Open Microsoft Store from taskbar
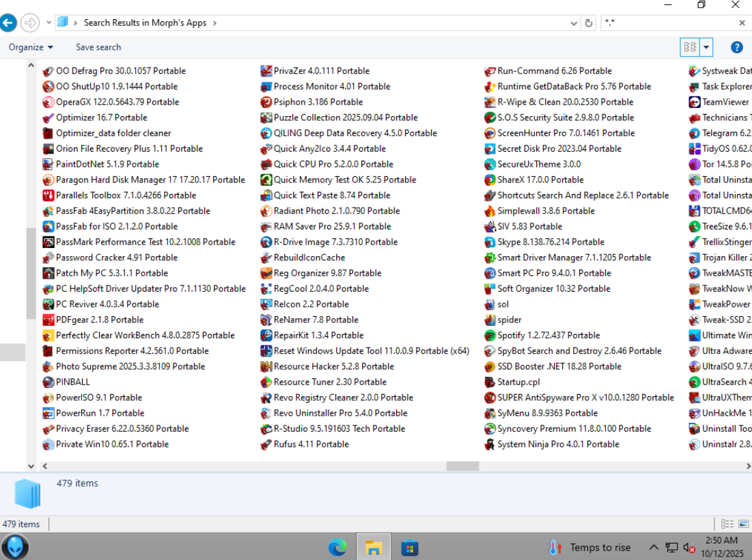 [x=410, y=548]
